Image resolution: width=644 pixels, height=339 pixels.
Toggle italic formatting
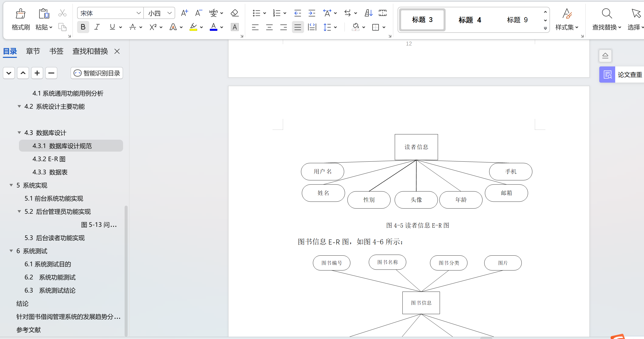pos(97,27)
